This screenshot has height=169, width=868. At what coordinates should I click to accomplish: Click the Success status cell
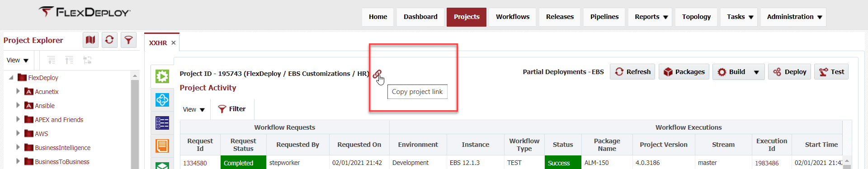pyautogui.click(x=563, y=163)
